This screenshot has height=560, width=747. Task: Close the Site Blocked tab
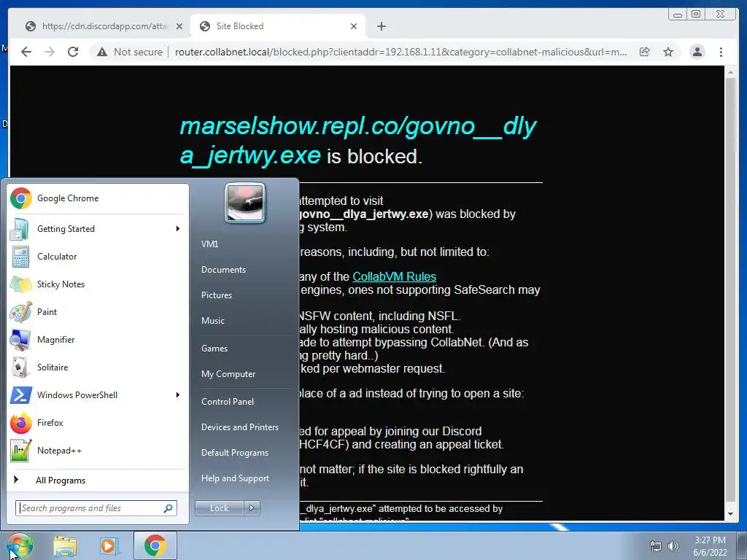coord(354,26)
